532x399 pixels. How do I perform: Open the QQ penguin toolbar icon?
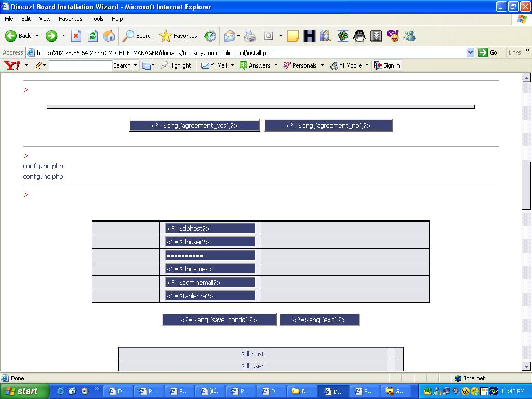[x=359, y=36]
